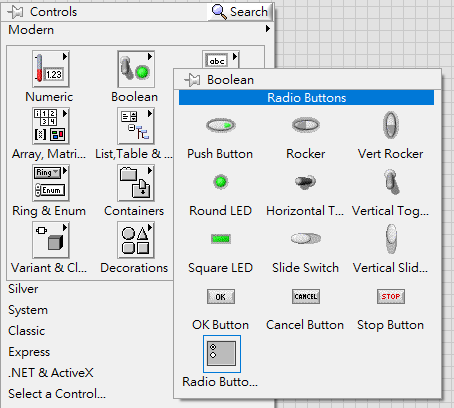
Task: Click the Push Button label text
Action: [220, 154]
